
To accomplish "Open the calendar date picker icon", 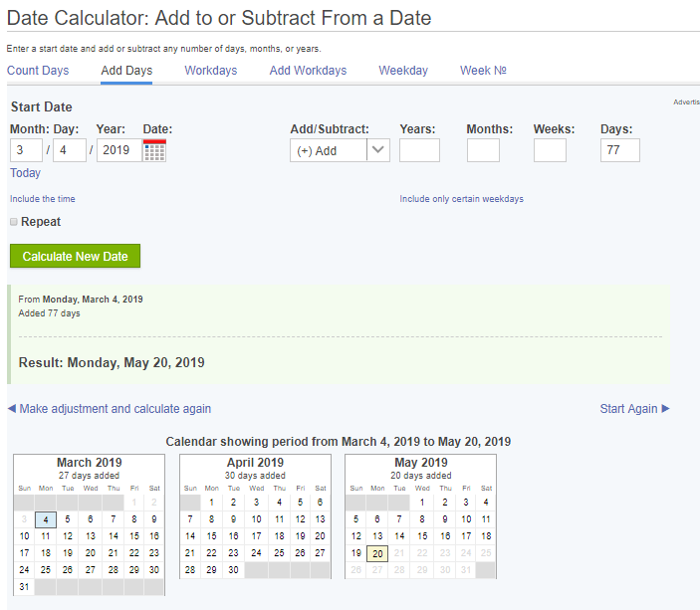I will [x=154, y=150].
